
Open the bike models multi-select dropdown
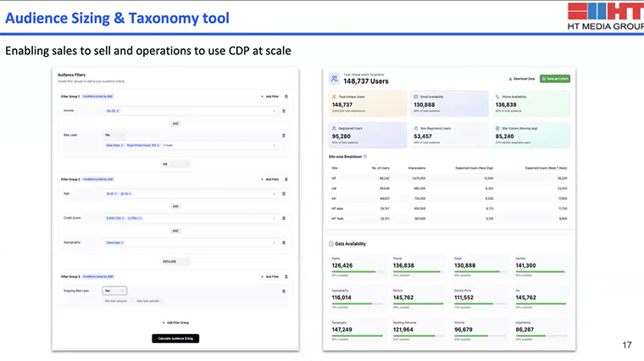pos(190,146)
